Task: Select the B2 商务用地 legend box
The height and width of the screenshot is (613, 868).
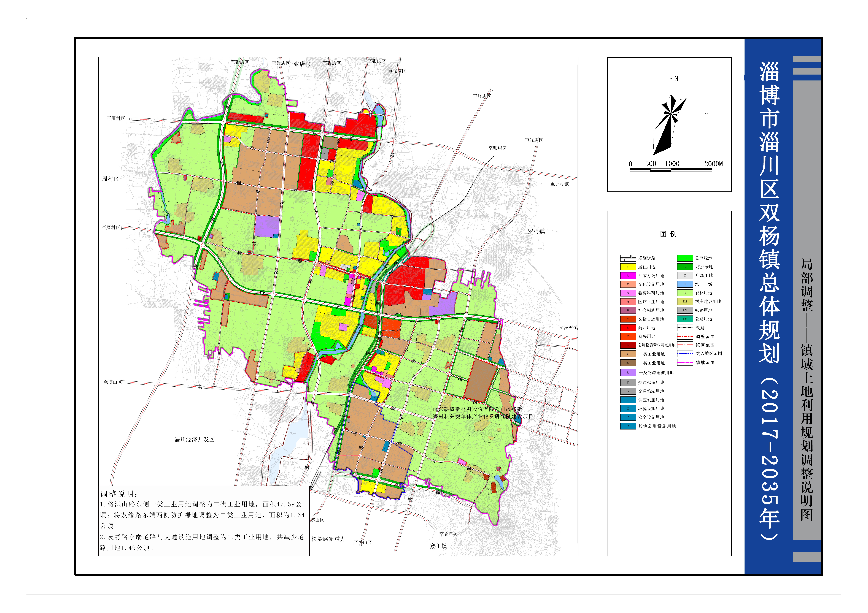Action: [x=628, y=336]
